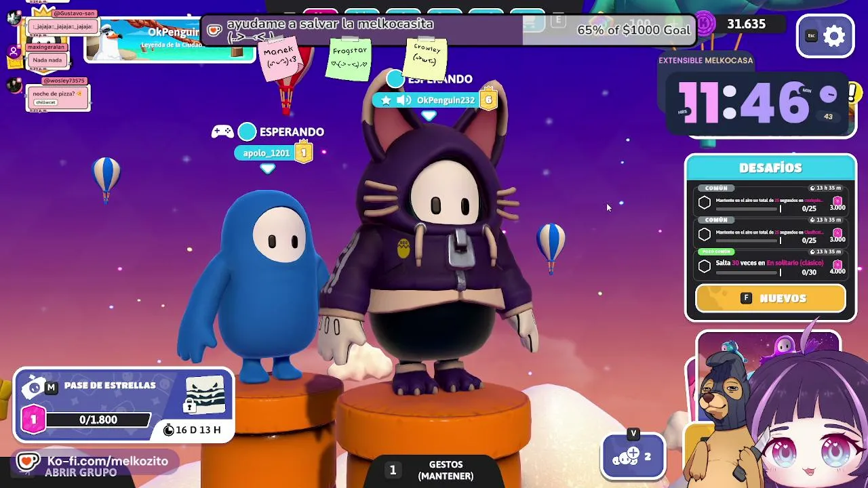Click the Ko-fi heart cup icon

coord(28,462)
